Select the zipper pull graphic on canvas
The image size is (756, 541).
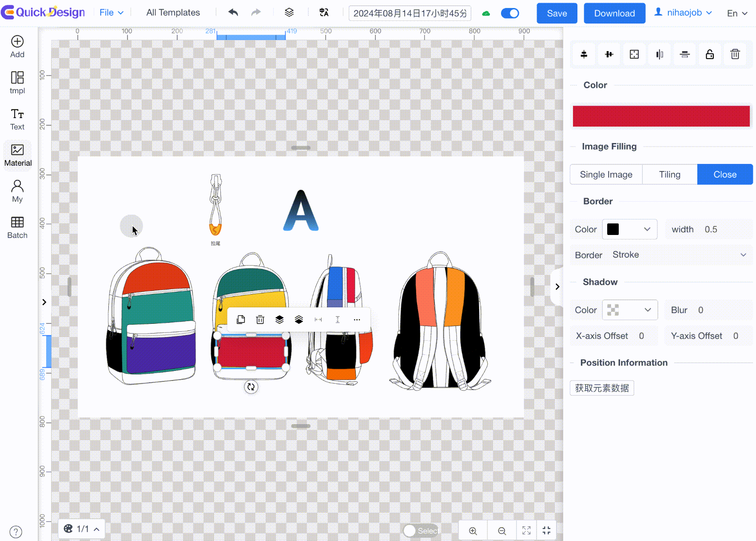215,205
